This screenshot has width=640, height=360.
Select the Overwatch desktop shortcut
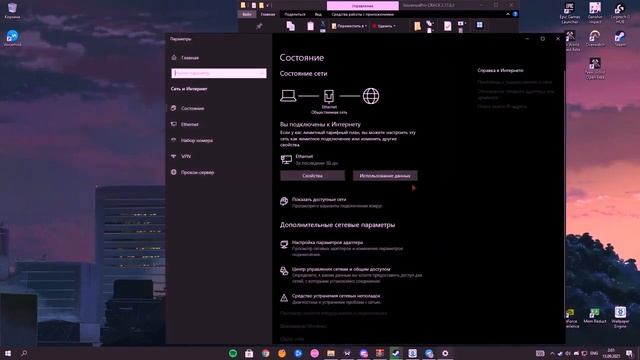(595, 38)
